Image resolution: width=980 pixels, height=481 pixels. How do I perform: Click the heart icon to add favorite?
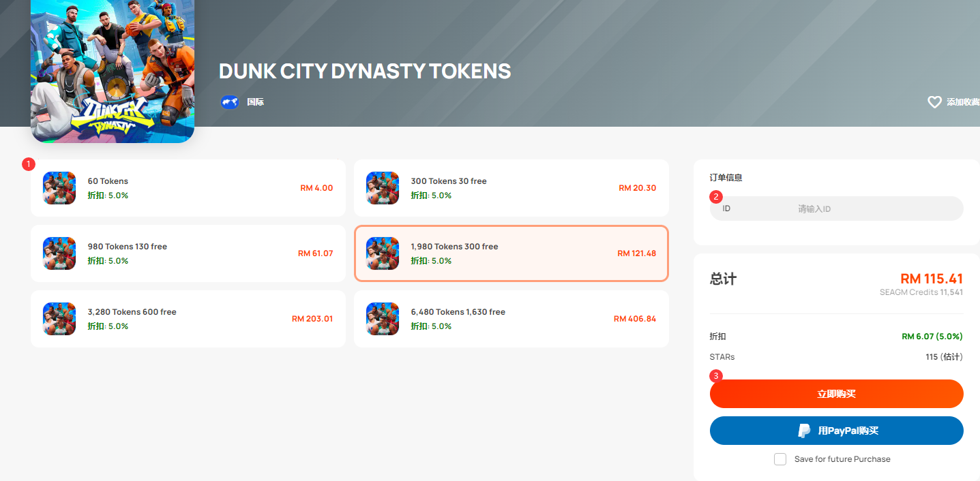click(934, 102)
